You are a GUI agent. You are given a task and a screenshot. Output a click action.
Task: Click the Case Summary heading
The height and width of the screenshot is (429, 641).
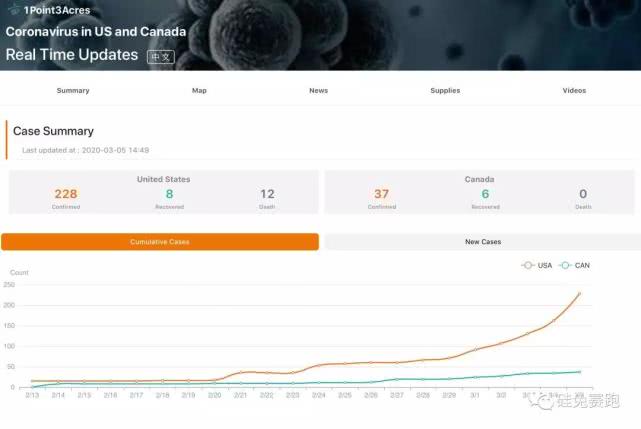point(54,131)
